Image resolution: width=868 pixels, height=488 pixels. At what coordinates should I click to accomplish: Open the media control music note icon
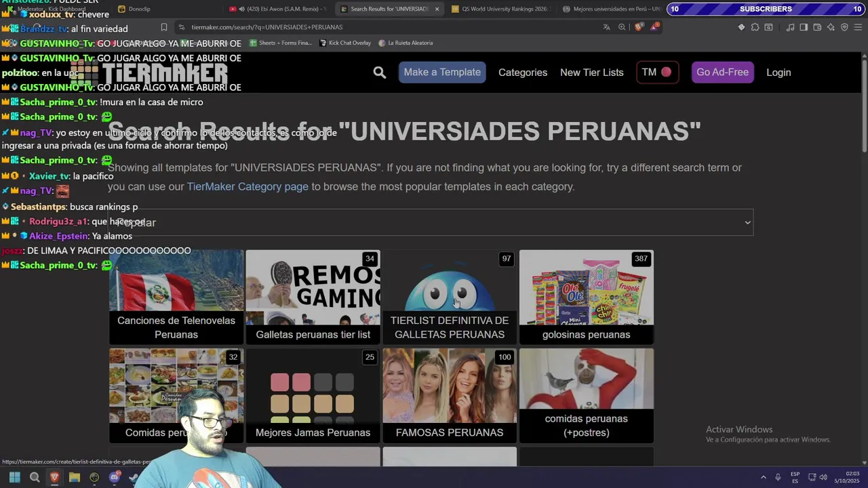(790, 27)
